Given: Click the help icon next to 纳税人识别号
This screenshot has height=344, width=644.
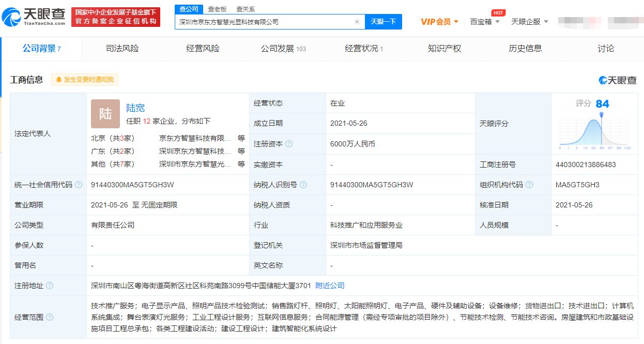Looking at the screenshot, I should [x=303, y=185].
